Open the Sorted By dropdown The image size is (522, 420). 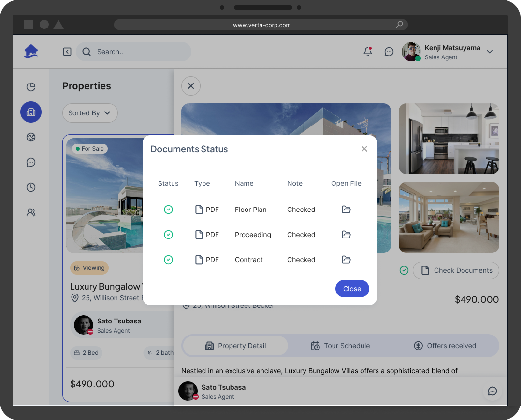(90, 113)
